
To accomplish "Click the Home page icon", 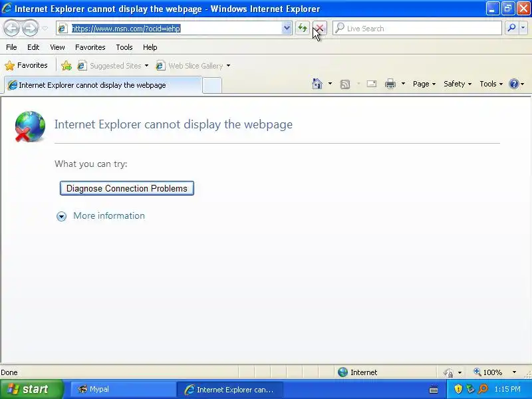I will point(317,84).
